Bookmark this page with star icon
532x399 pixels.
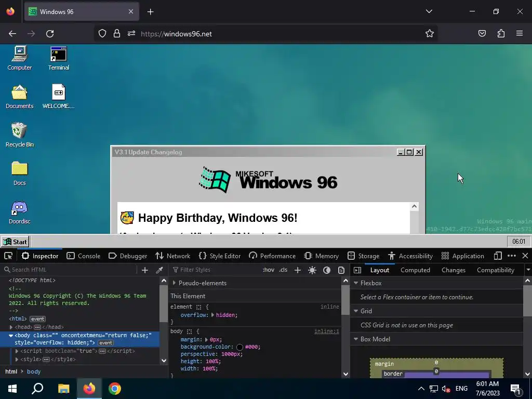pyautogui.click(x=430, y=34)
